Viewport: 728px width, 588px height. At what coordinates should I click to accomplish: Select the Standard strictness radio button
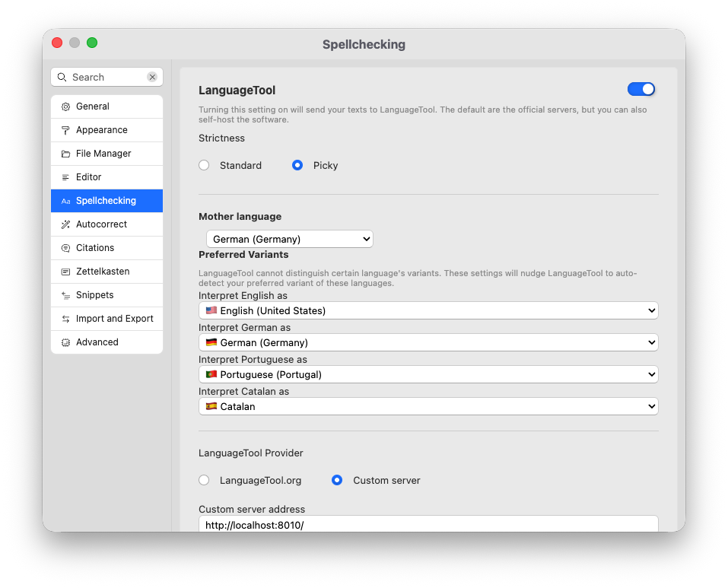click(203, 165)
